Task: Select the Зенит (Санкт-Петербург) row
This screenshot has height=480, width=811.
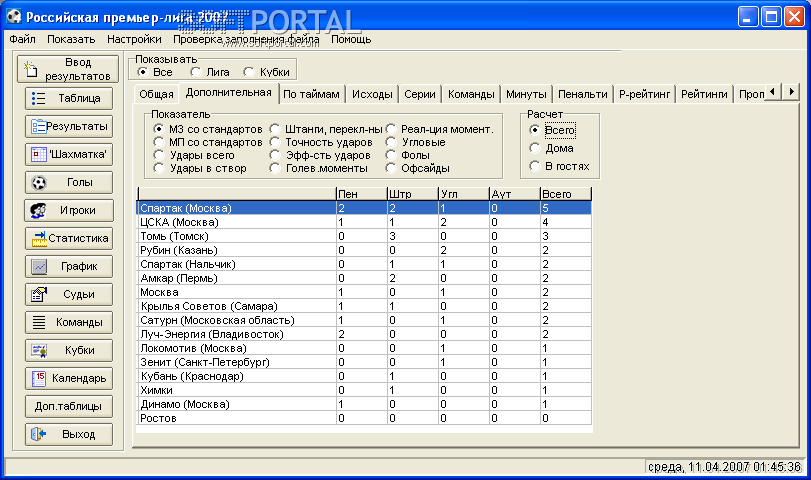Action: pyautogui.click(x=364, y=362)
